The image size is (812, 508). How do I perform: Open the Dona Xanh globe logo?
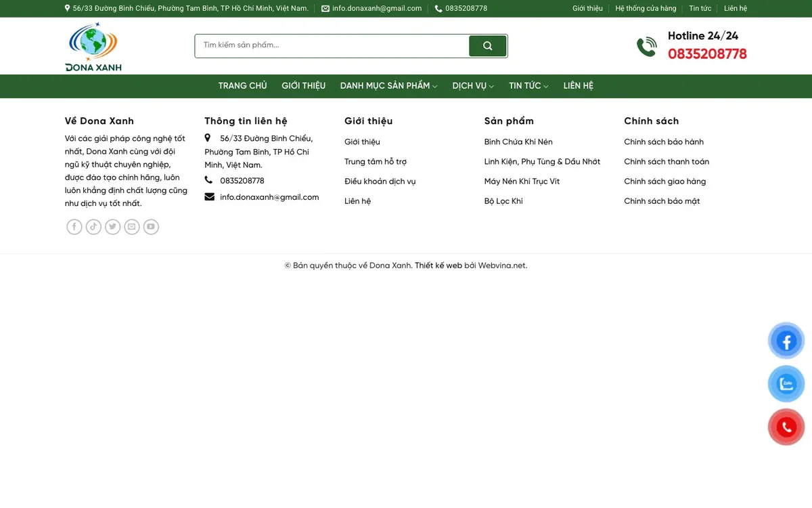[93, 47]
